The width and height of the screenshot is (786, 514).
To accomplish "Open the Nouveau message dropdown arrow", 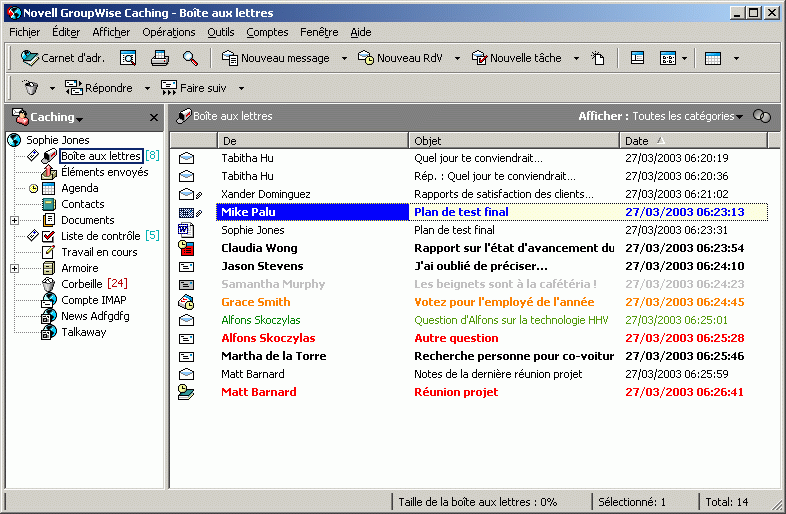I will (x=344, y=59).
